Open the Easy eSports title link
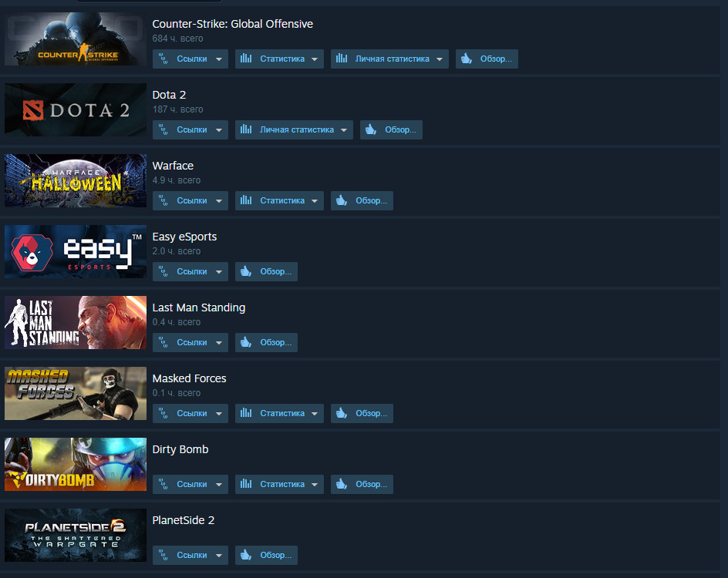Screen dimensions: 728x578 [184, 237]
